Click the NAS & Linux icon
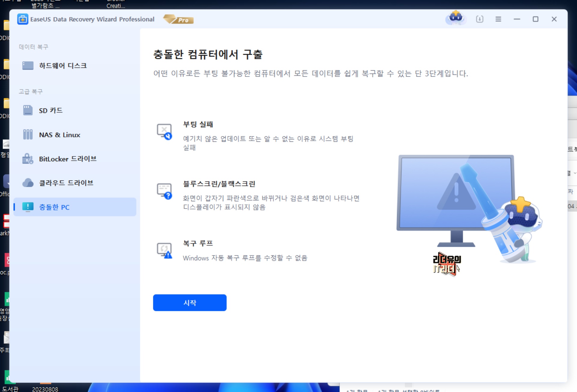The width and height of the screenshot is (577, 392). (28, 135)
